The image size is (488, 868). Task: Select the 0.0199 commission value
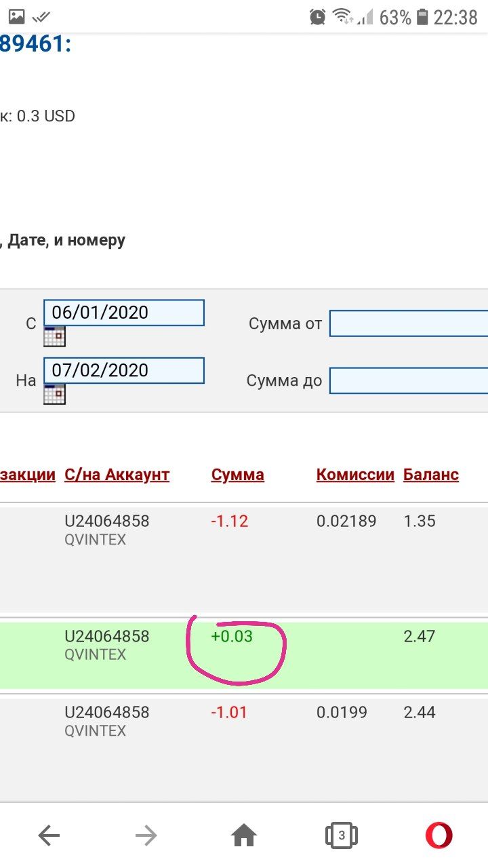click(342, 712)
